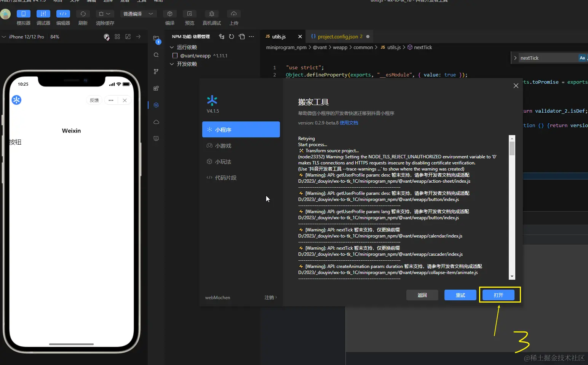This screenshot has width=588, height=365.
Task: Click the log output scrollbar thumb
Action: pos(512,148)
